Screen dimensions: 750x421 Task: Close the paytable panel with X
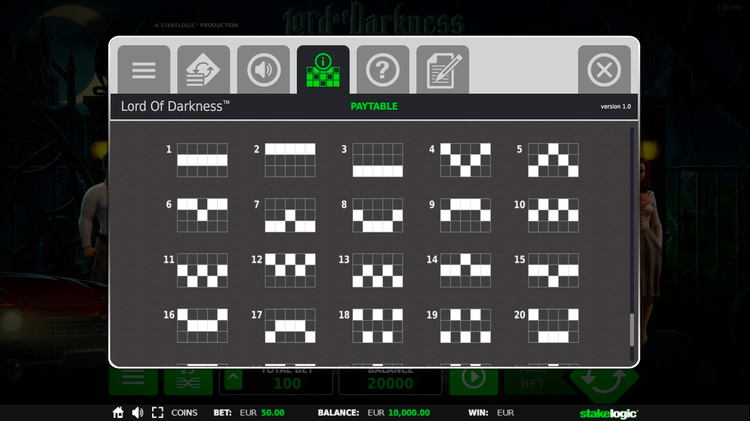pos(604,70)
